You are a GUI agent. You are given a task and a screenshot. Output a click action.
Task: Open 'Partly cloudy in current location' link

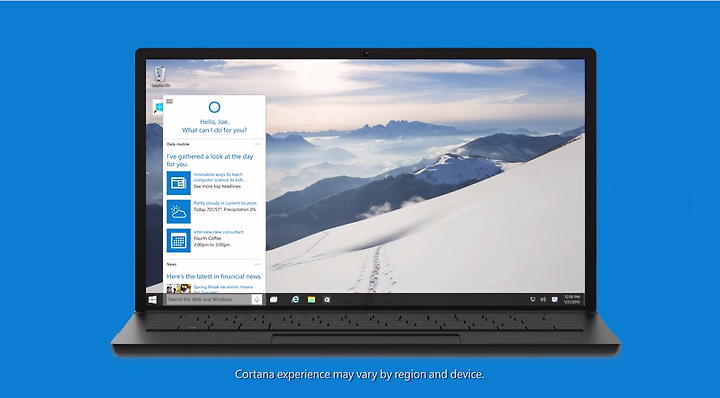click(225, 203)
